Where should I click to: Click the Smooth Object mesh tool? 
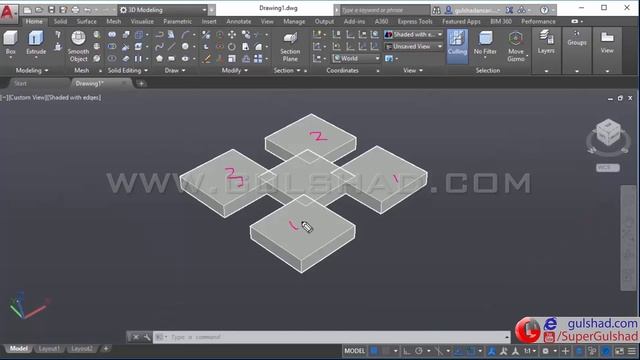click(x=78, y=46)
